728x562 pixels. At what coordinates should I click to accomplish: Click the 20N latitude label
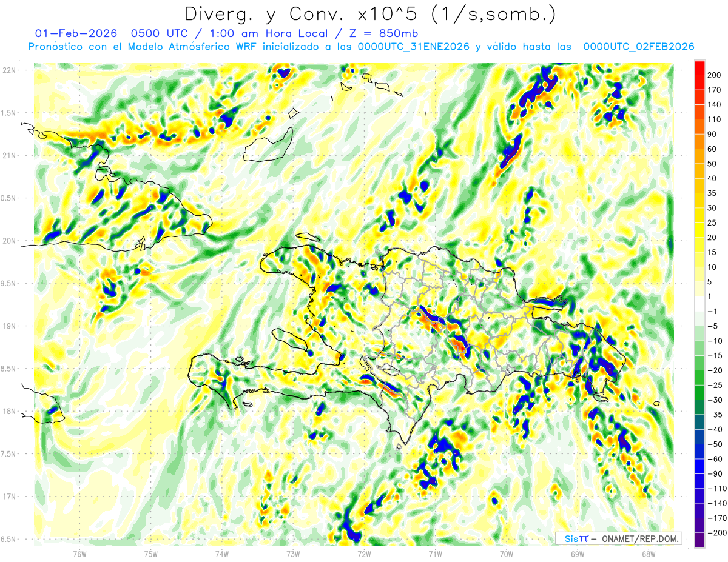9,241
